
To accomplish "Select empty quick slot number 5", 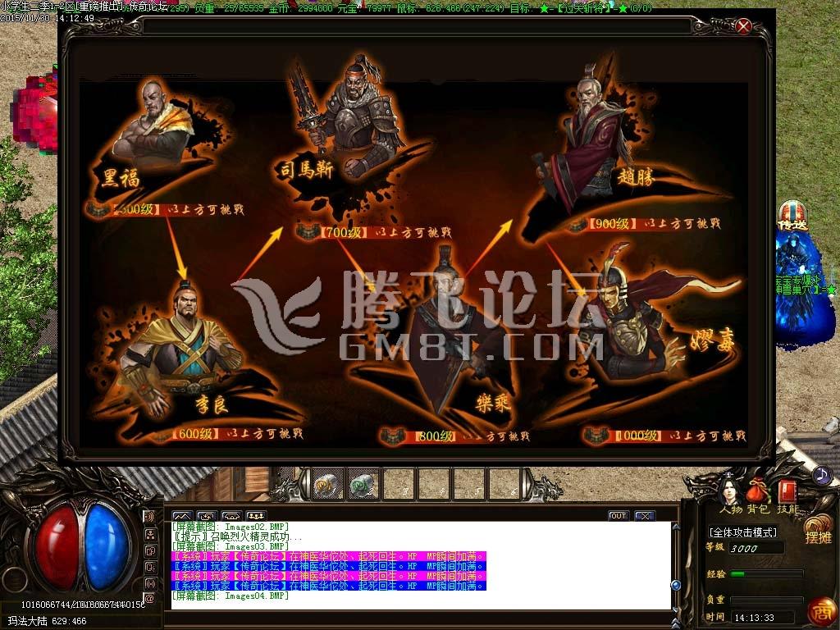I will [471, 485].
